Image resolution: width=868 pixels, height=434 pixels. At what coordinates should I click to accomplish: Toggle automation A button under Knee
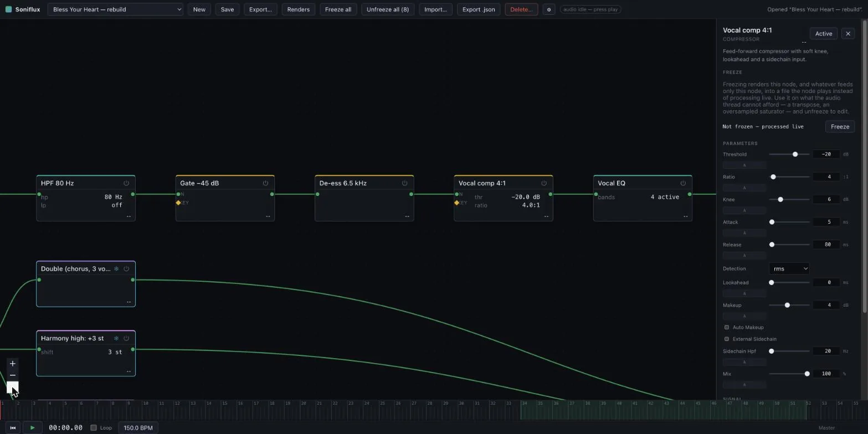(x=744, y=210)
